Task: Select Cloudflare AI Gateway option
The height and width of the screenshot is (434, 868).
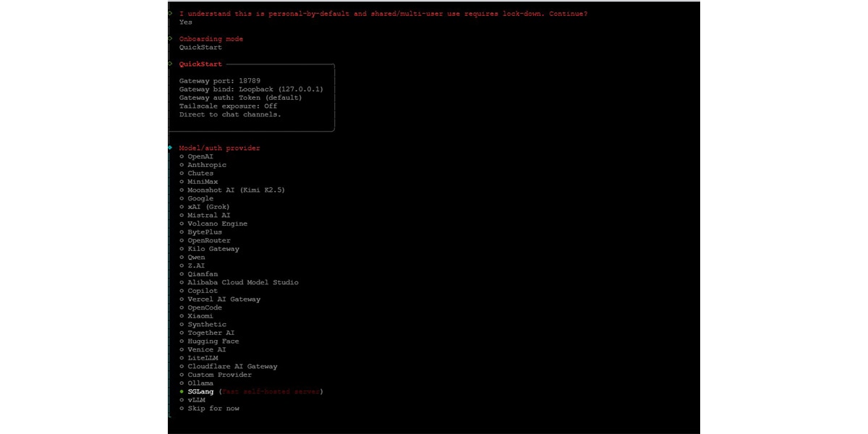Action: (232, 366)
